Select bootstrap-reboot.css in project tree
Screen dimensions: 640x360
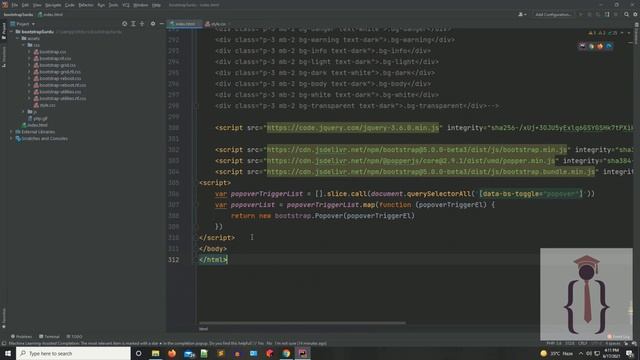click(x=57, y=78)
